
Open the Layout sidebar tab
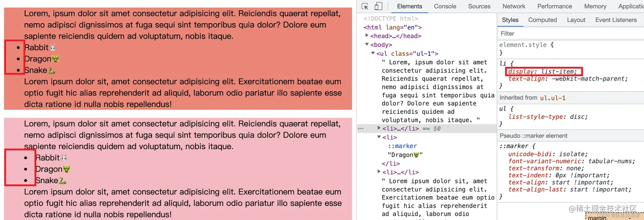click(576, 20)
